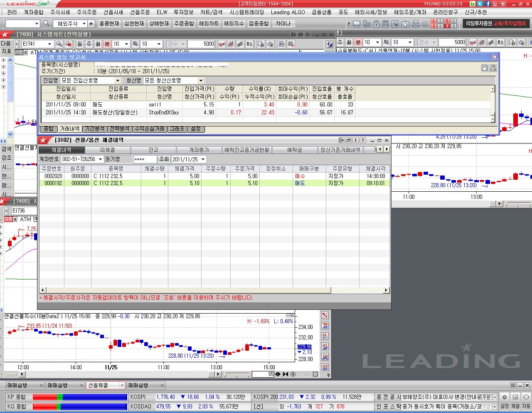The image size is (532, 413).
Task: Open the 청산명 exit signal dropdown
Action: (x=201, y=80)
